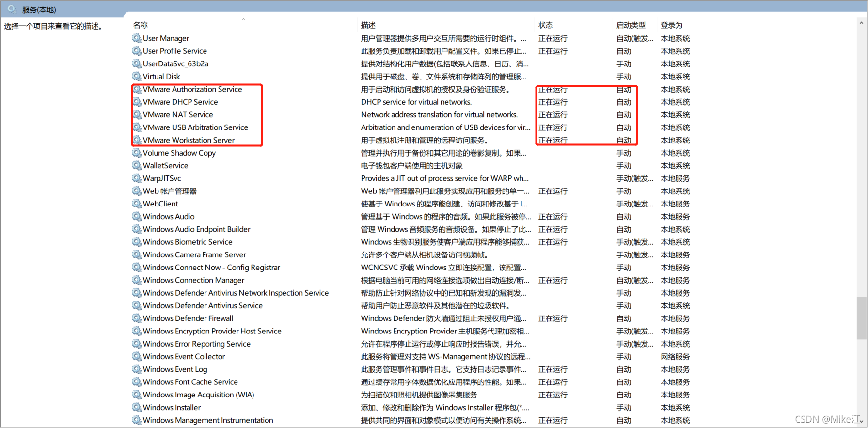Viewport: 868px width, 428px height.
Task: Click the scroll-down arrow of the list
Action: 861,421
